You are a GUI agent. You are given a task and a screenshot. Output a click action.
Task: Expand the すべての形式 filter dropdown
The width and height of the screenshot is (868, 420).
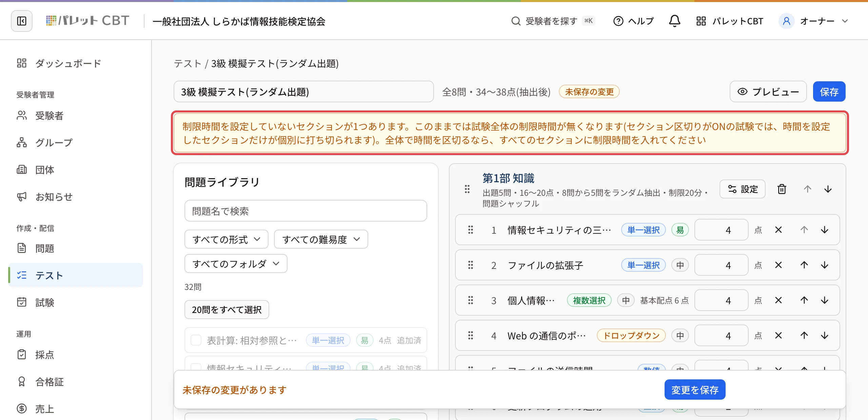click(x=226, y=239)
